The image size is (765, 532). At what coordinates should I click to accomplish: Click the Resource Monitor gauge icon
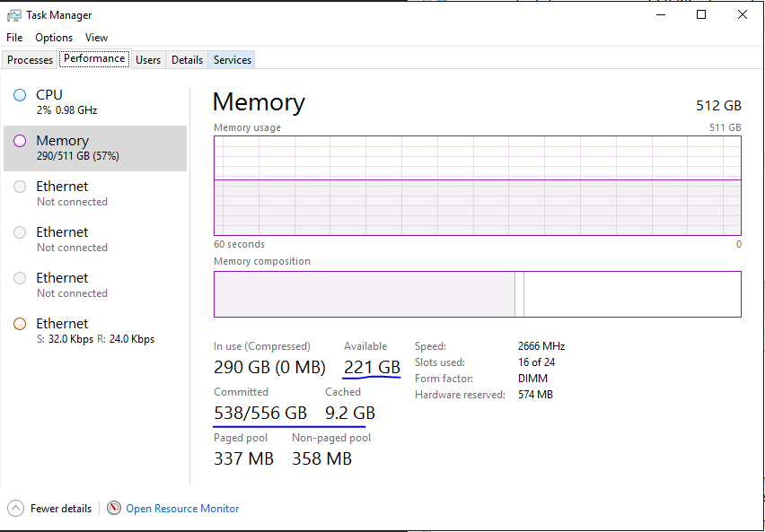114,508
